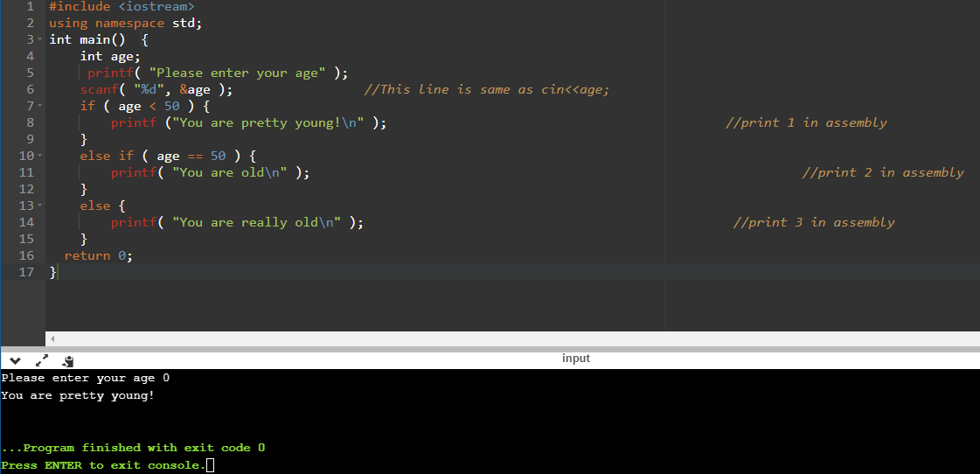Expand the console to full screen
Screen dimensions: 980x474
(x=42, y=360)
